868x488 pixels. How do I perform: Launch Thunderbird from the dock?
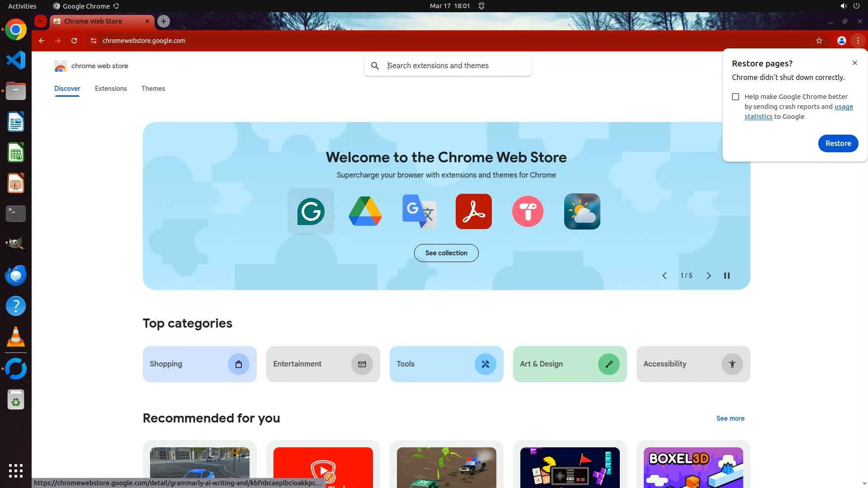16,275
